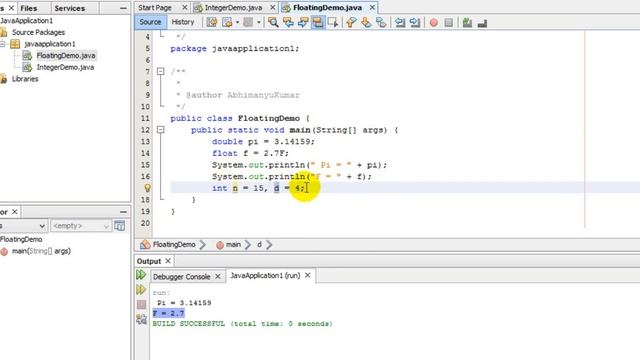Switch to Debugger Console tab
The height and width of the screenshot is (360, 640).
tap(181, 276)
